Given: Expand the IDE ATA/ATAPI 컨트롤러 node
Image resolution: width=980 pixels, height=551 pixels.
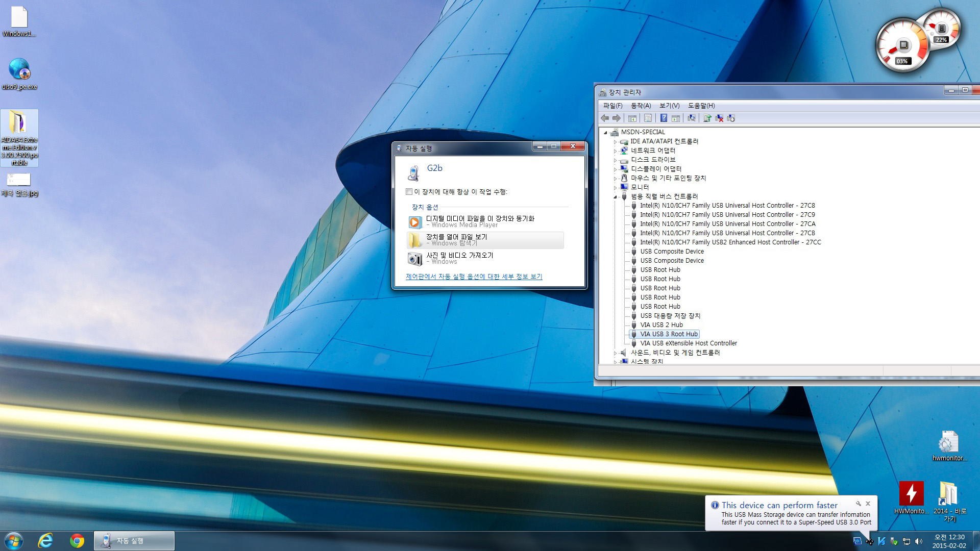Looking at the screenshot, I should click(x=615, y=142).
